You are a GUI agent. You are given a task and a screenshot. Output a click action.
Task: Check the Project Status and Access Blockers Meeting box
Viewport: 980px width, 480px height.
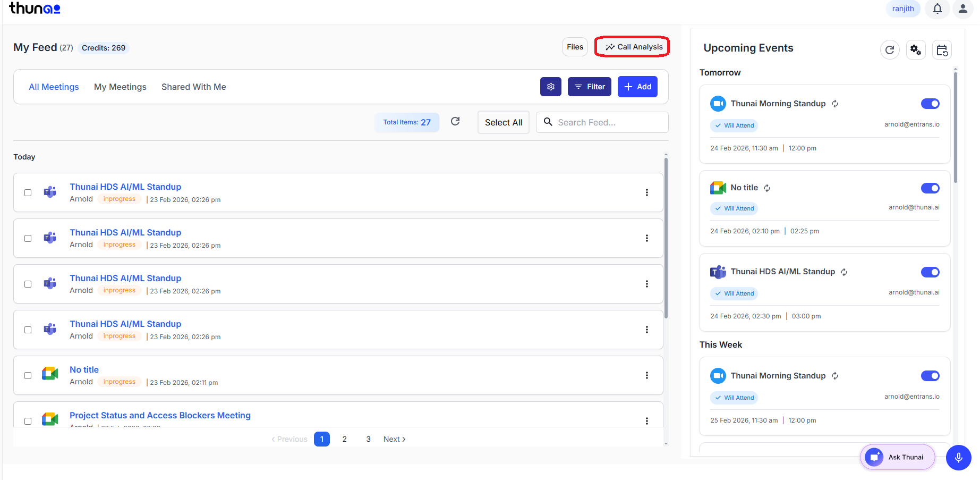click(28, 421)
